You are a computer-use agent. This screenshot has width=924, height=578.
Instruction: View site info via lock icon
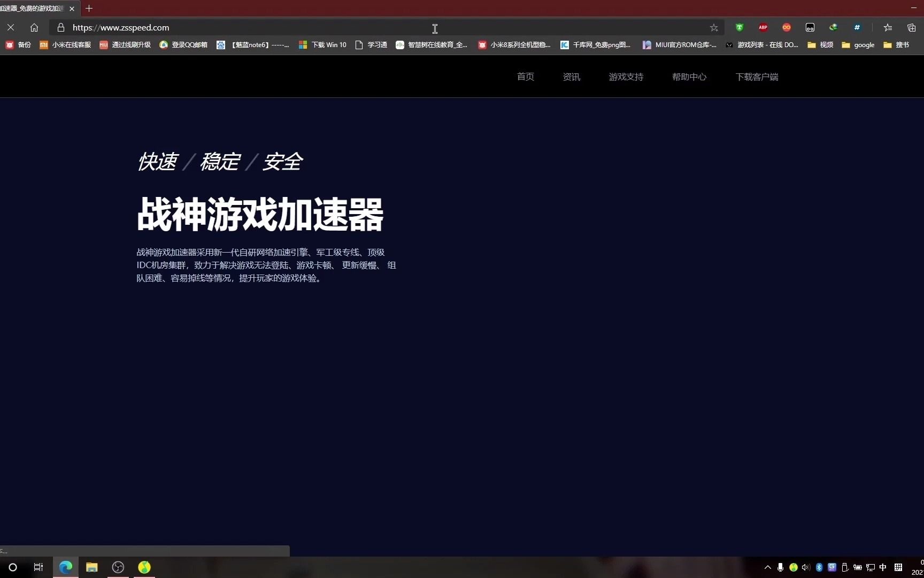60,27
